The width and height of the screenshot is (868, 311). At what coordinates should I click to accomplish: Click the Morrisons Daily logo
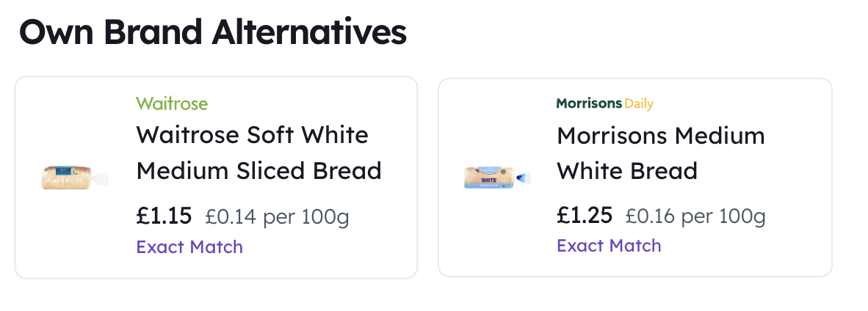(604, 103)
